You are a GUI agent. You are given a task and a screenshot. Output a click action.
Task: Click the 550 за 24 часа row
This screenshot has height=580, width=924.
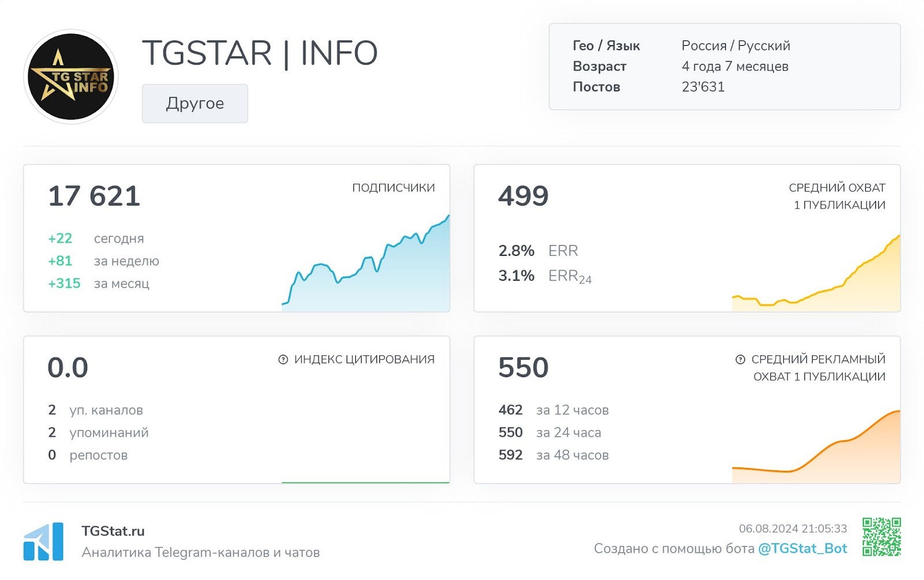click(x=550, y=433)
